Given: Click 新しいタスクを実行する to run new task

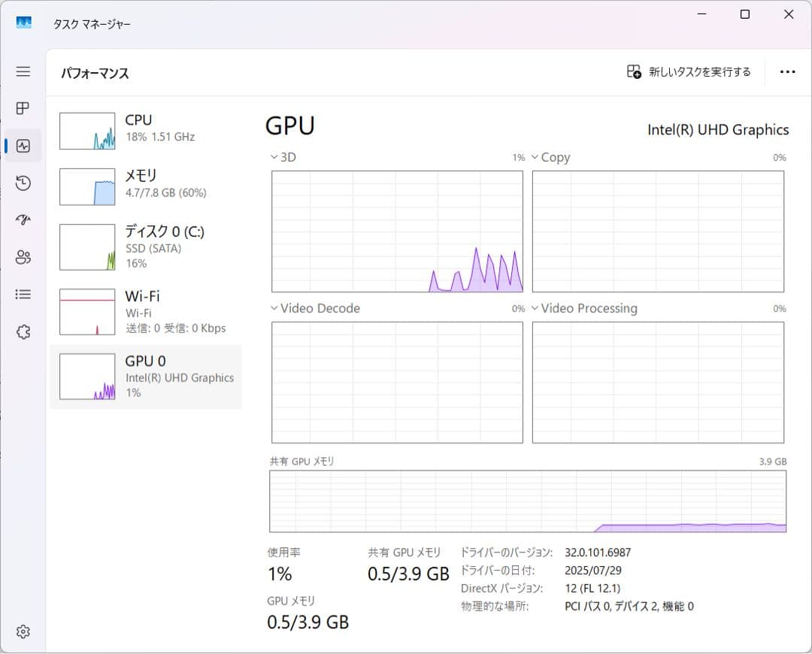Looking at the screenshot, I should (x=688, y=71).
